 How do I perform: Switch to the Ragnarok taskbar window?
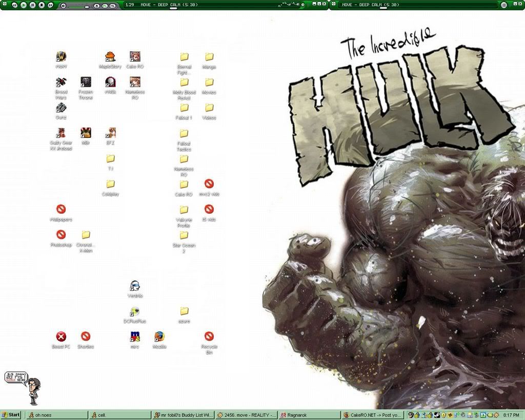[x=309, y=415]
